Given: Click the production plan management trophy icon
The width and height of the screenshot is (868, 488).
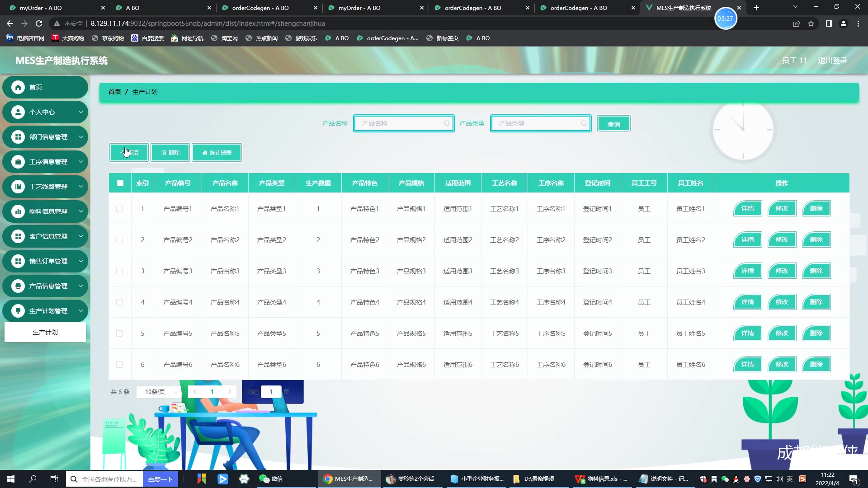Looking at the screenshot, I should (x=18, y=311).
